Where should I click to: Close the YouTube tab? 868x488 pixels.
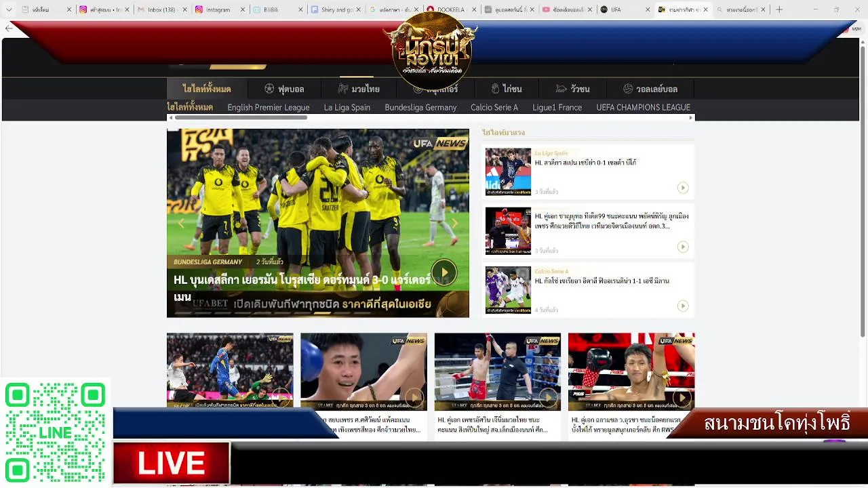(590, 9)
